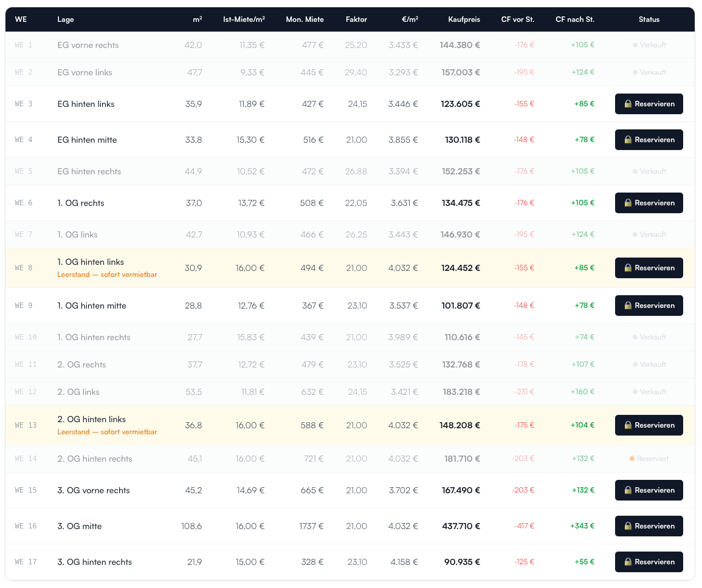Click the Ist-Miete/m² column header
This screenshot has width=702, height=588.
pos(244,19)
